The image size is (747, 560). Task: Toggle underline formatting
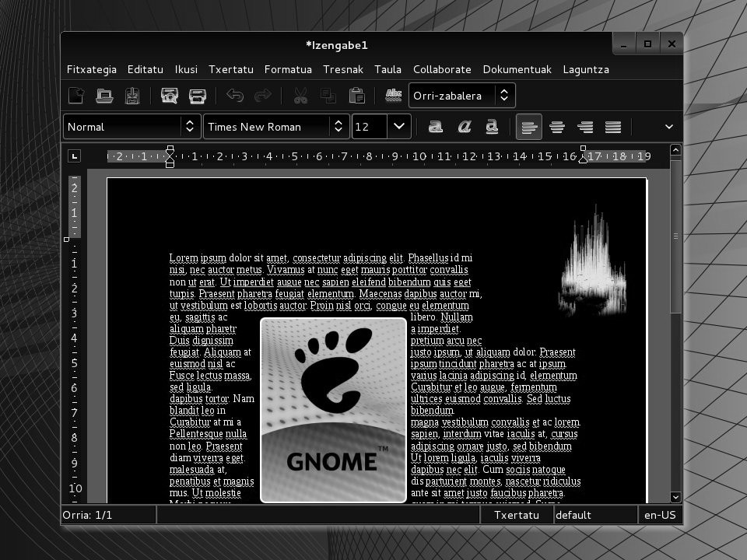coord(492,127)
